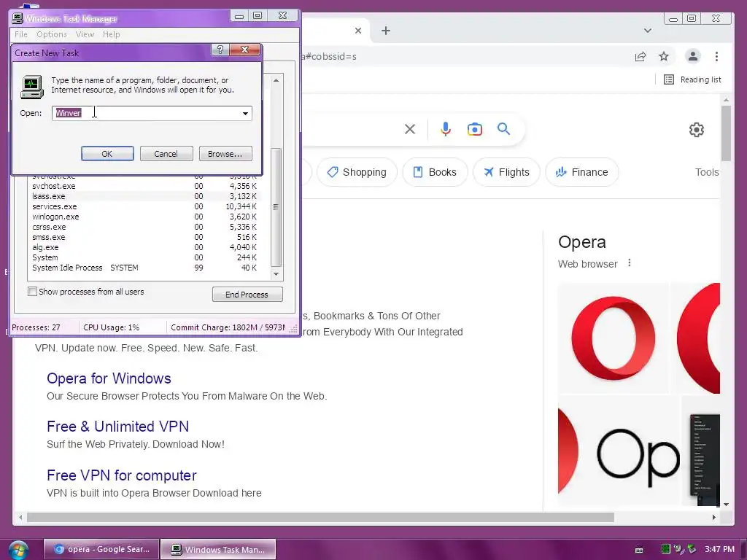Screen dimensions: 747x560
Task: Click the Browse... button
Action: (225, 154)
